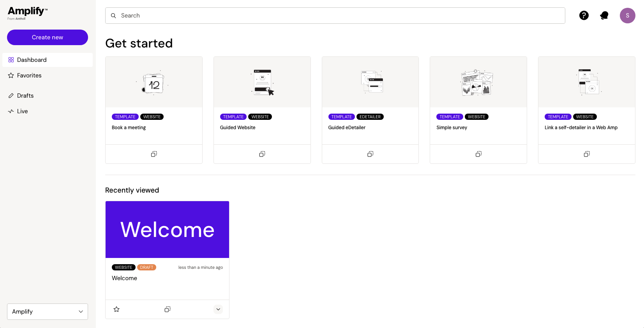The height and width of the screenshot is (328, 644).
Task: Expand the Welcome card options chevron
Action: point(218,309)
